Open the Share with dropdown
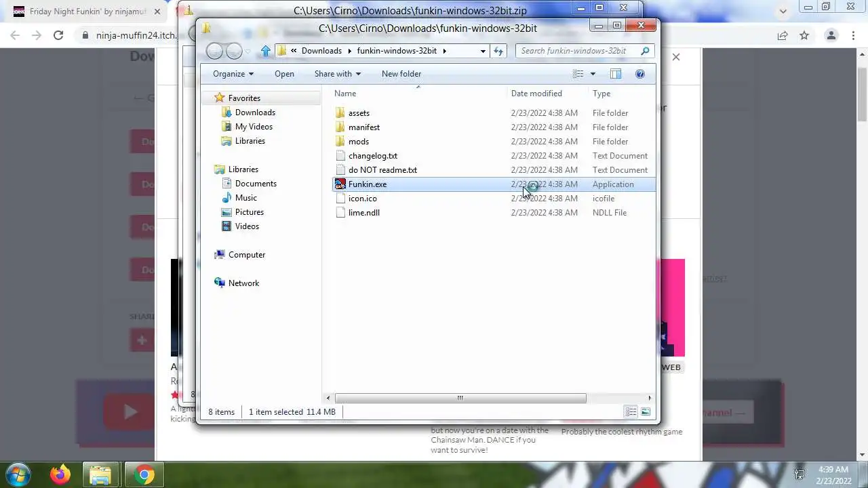 coord(337,74)
